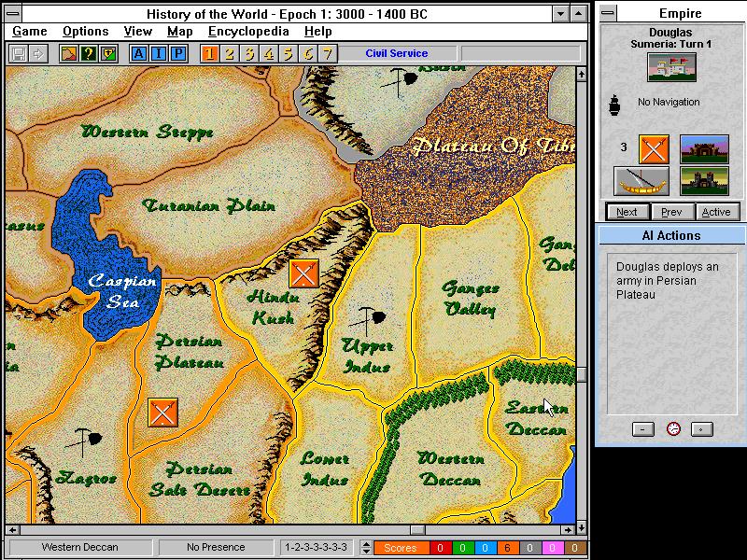
Task: Click the 1-2-3-3-3-3-3 status bar field
Action: coord(317,548)
